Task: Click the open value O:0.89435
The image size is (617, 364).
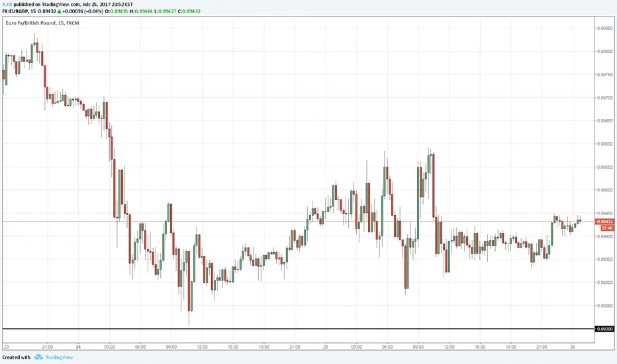Action: 117,11
